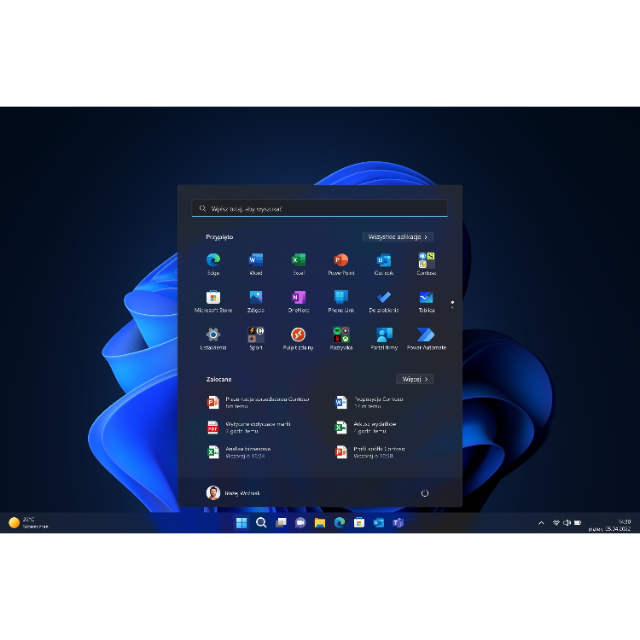Expand Wszystkie aplikacje app list
Image resolution: width=640 pixels, height=640 pixels.
coord(398,237)
